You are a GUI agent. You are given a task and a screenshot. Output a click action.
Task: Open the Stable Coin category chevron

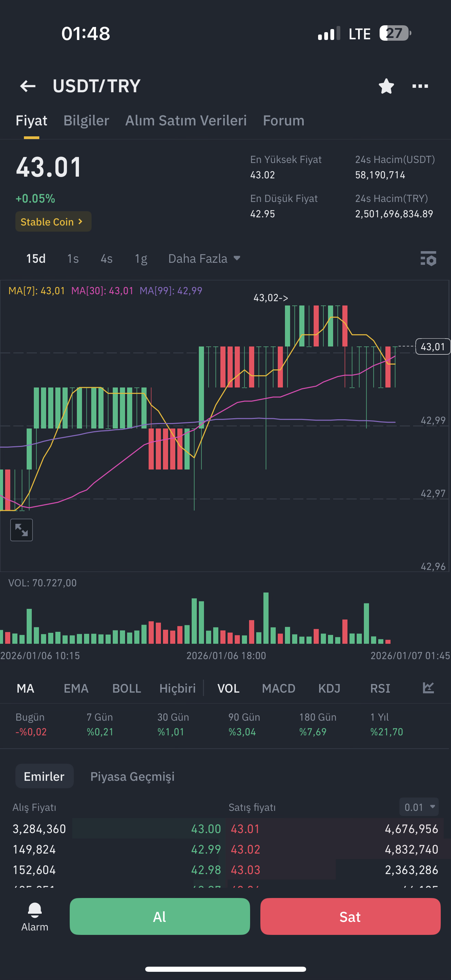(x=53, y=221)
